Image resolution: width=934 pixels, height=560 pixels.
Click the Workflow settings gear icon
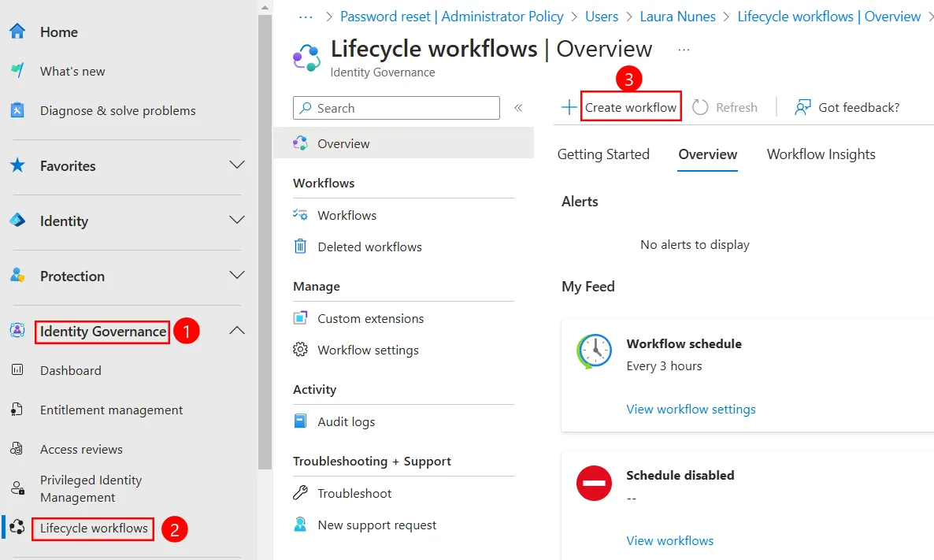(x=300, y=350)
